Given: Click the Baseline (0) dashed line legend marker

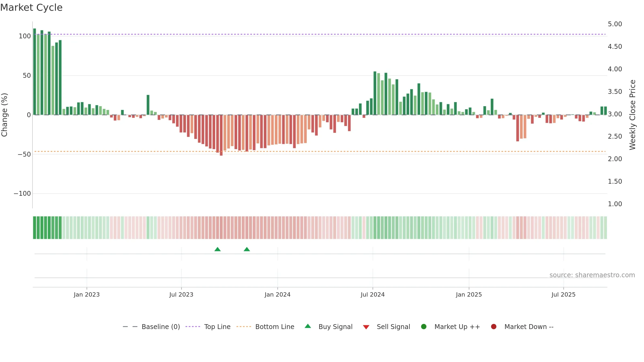Looking at the screenshot, I should [130, 327].
